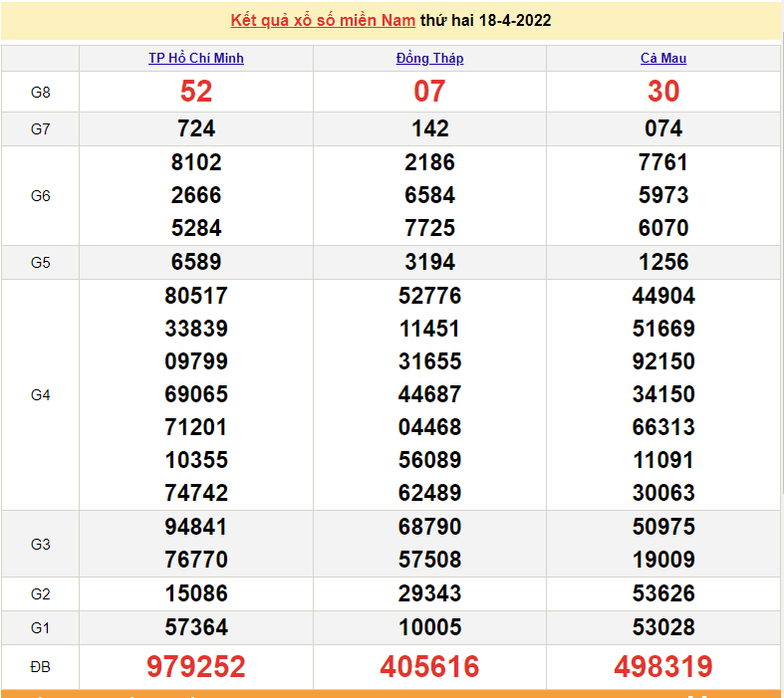Select the Đồng Tháp special prize 405616
The width and height of the screenshot is (784, 698).
(x=429, y=666)
